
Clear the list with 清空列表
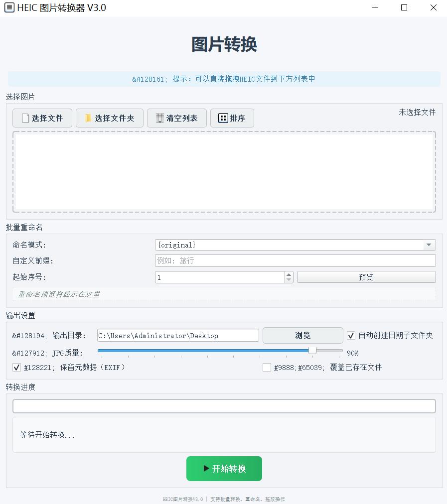coord(177,118)
